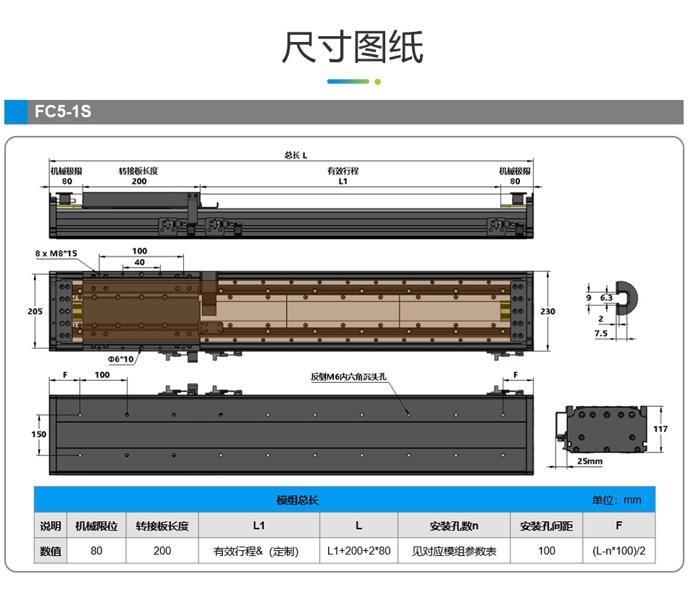Click the 单位: mm unit label
The image size is (688, 616).
click(616, 500)
